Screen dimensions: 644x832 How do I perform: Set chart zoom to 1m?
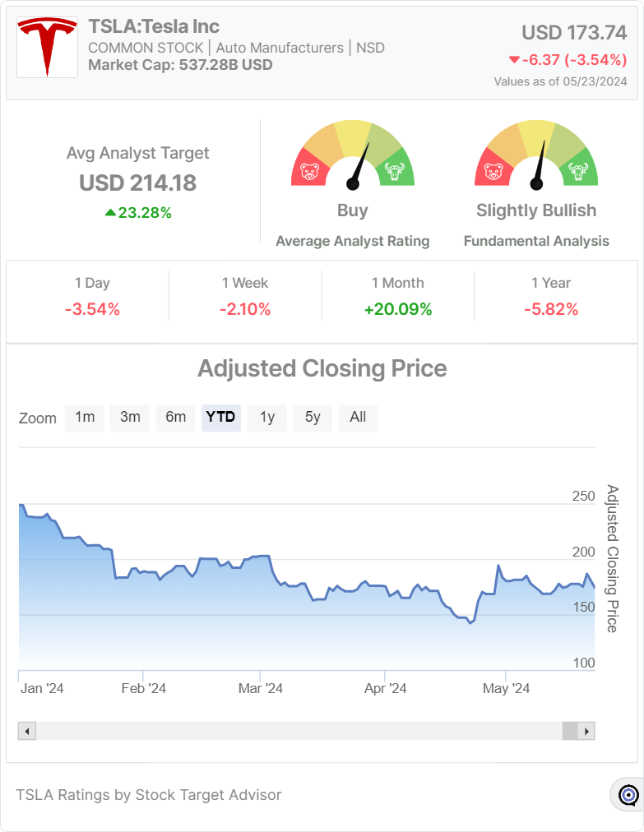click(85, 417)
